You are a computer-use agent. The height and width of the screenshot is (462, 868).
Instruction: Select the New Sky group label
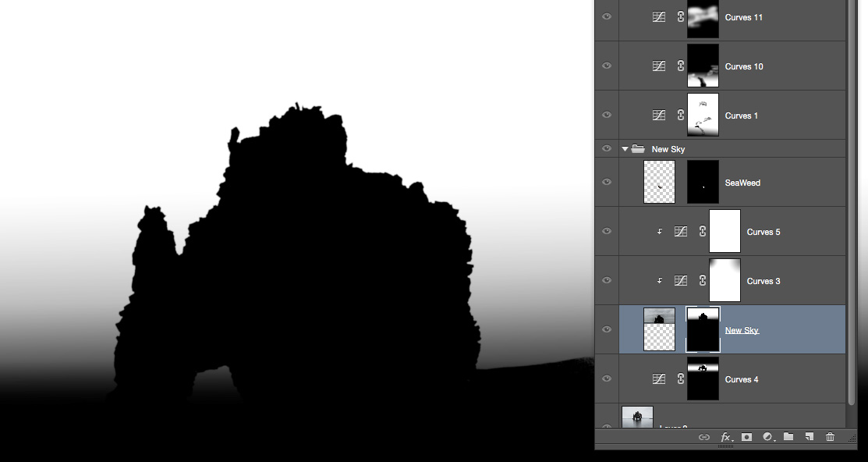668,149
